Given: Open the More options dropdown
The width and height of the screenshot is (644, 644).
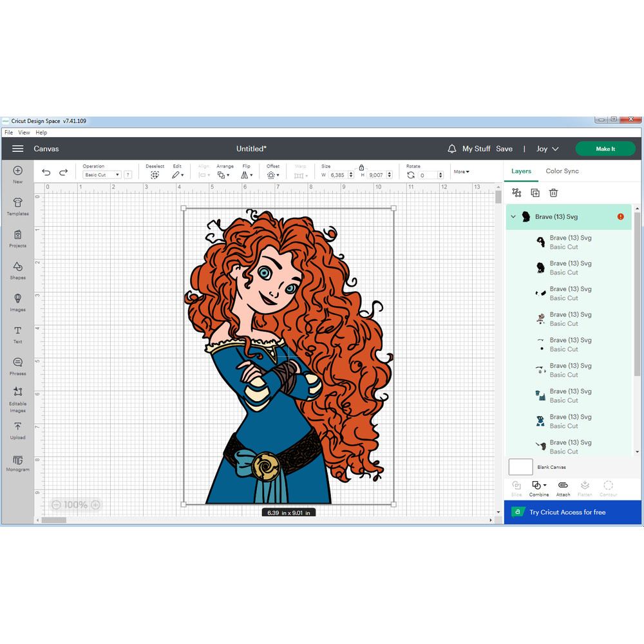Looking at the screenshot, I should [461, 171].
